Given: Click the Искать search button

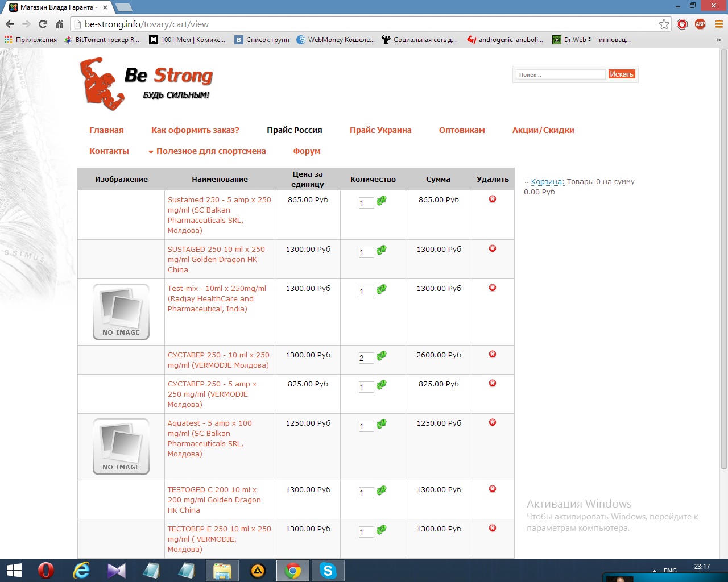Looking at the screenshot, I should (622, 74).
